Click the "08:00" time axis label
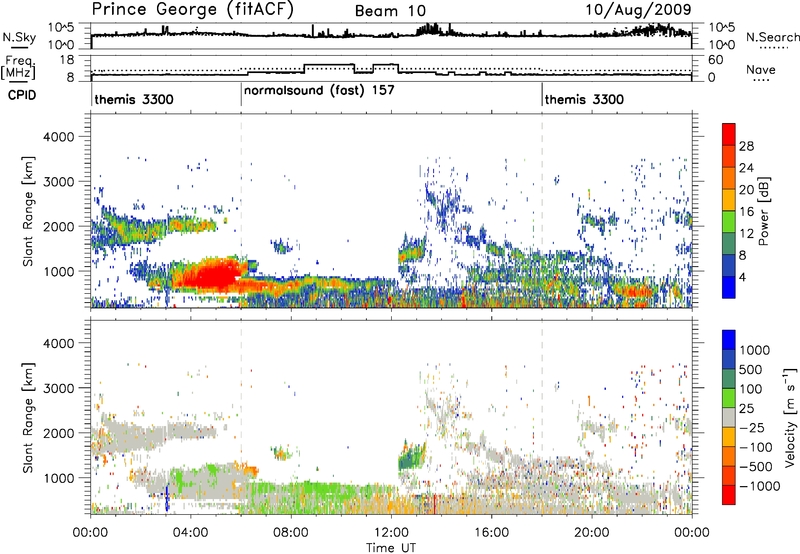The width and height of the screenshot is (800, 554). pos(291,533)
